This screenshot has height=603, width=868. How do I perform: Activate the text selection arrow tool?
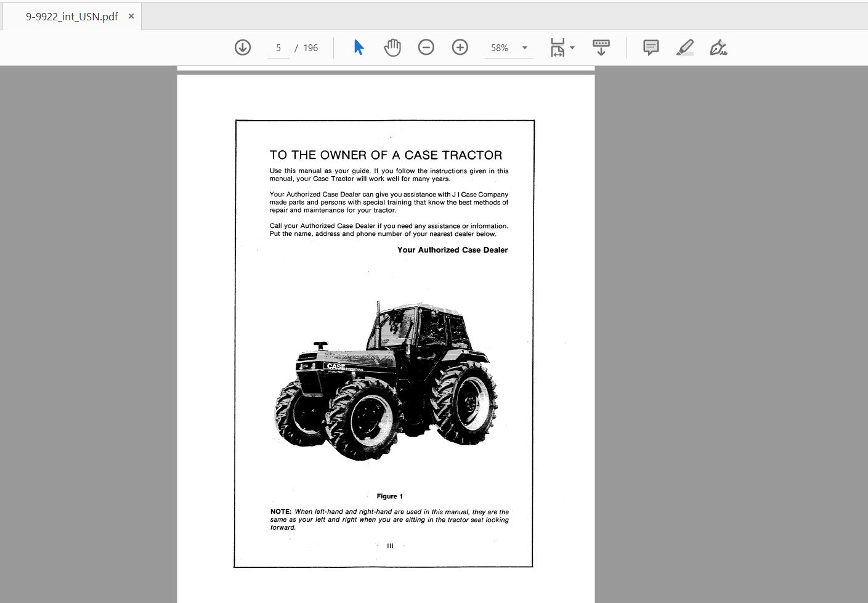(358, 47)
